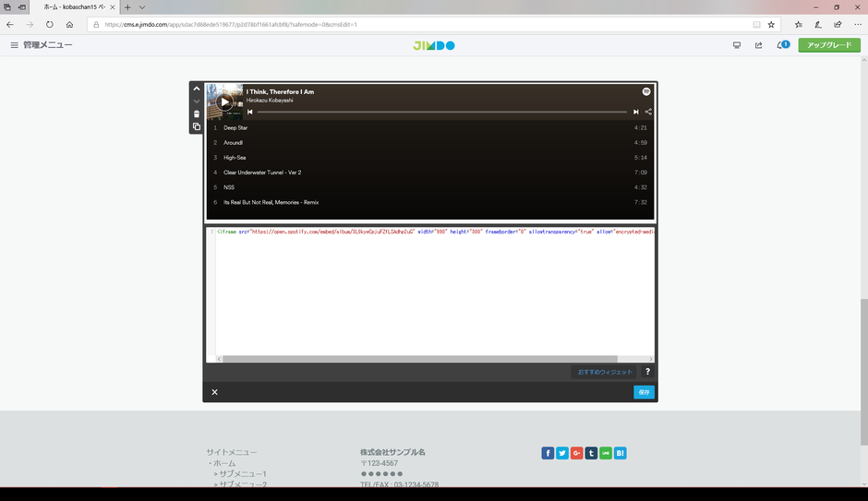The image size is (868, 501).
Task: Toggle reading view in address bar
Action: 756,24
